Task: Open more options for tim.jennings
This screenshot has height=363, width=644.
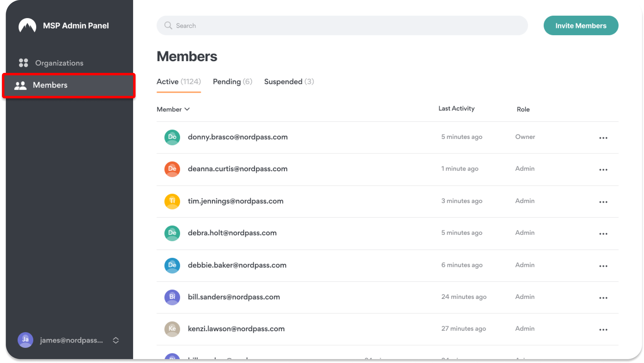Action: 603,202
